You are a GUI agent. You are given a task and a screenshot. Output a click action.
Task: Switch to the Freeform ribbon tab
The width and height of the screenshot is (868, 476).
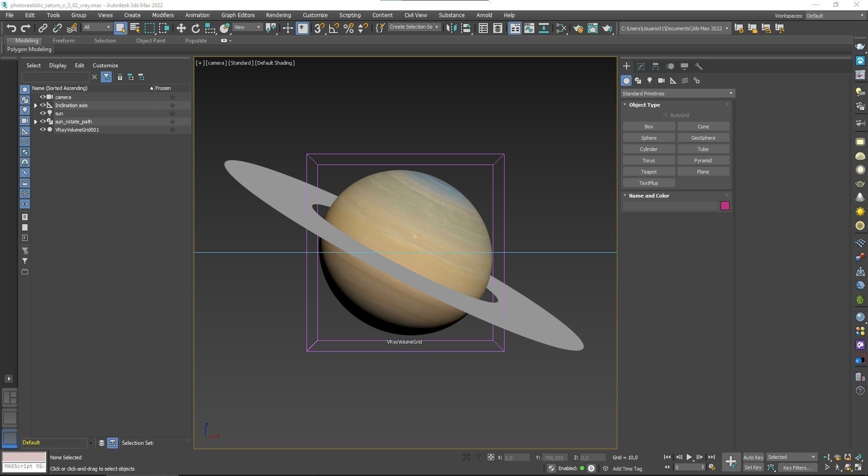pyautogui.click(x=64, y=41)
